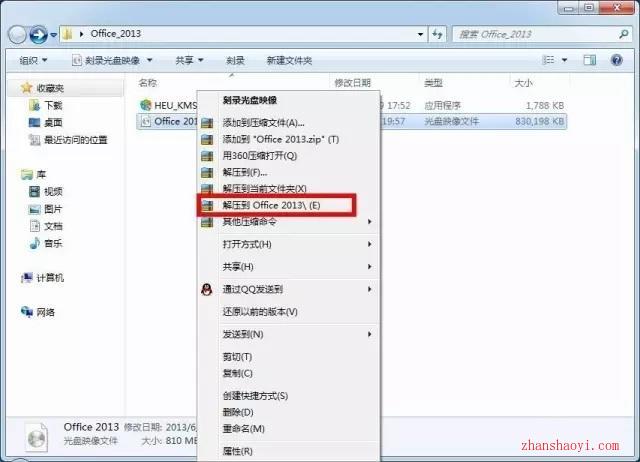Click the search magnifier icon

coord(623,34)
